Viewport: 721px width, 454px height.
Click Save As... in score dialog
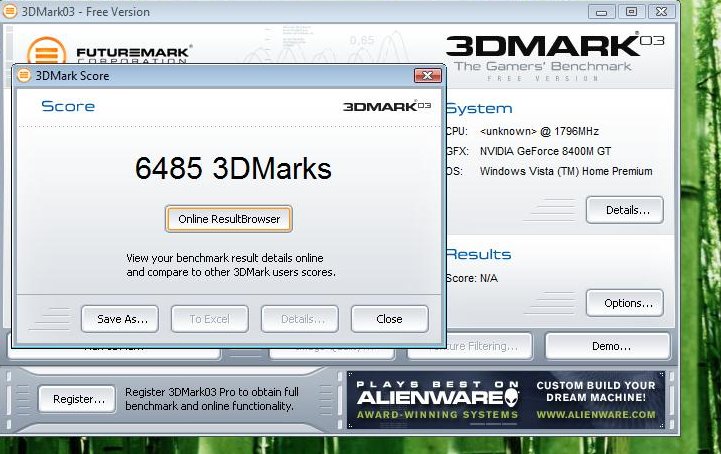coord(120,319)
